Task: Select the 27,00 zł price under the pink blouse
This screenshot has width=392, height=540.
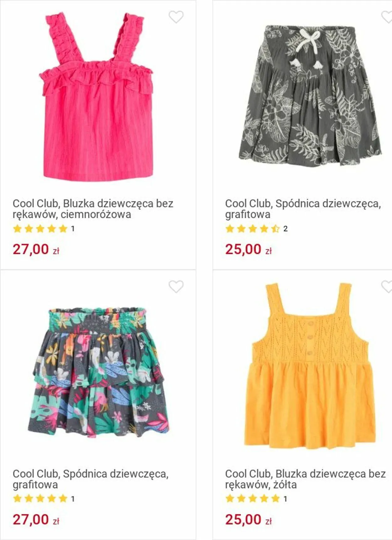Action: point(36,249)
